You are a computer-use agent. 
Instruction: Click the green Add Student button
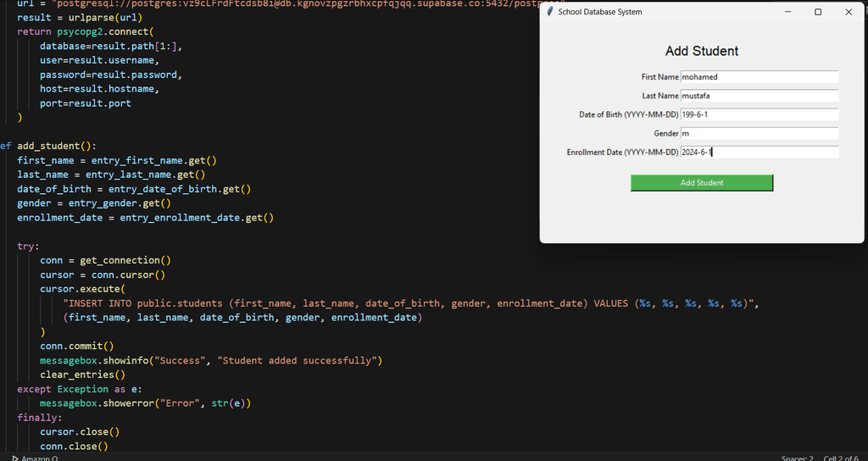tap(702, 183)
